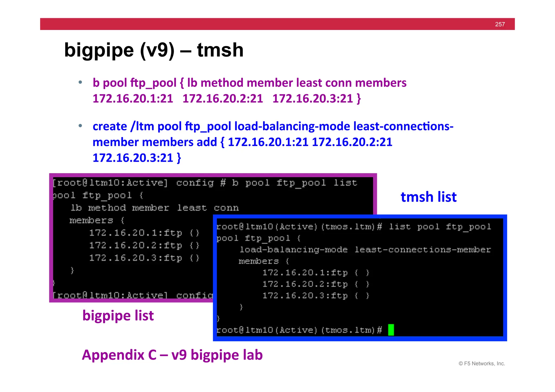Click 'members {' in the tmsh terminal
The height and width of the screenshot is (392, 555).
[x=264, y=261]
